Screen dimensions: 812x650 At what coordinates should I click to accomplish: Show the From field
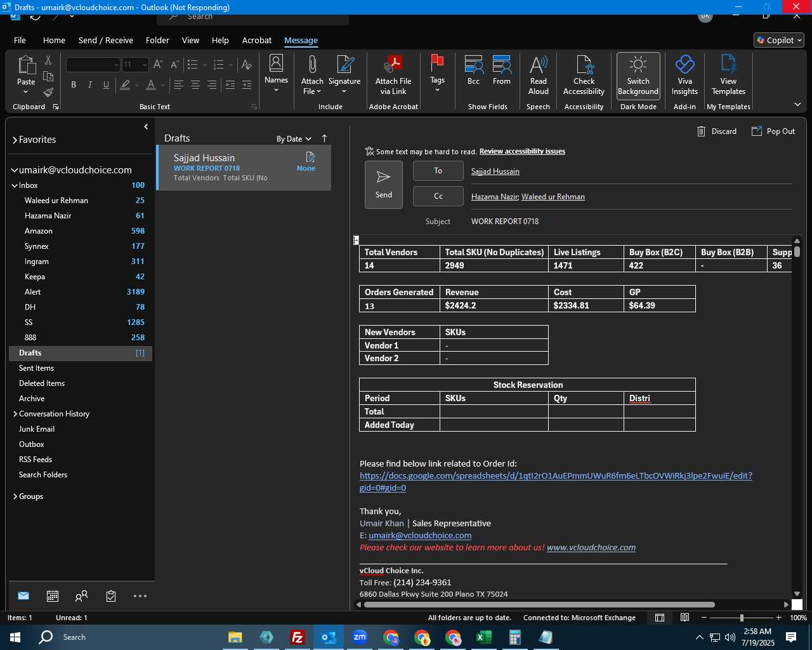(502, 71)
